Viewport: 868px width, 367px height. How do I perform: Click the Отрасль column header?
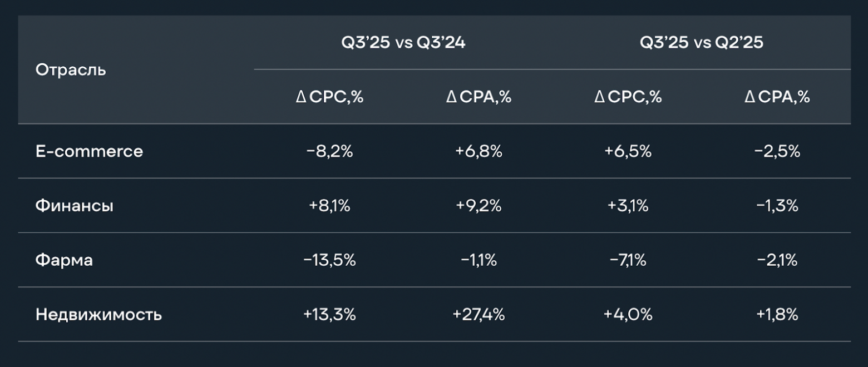point(71,71)
